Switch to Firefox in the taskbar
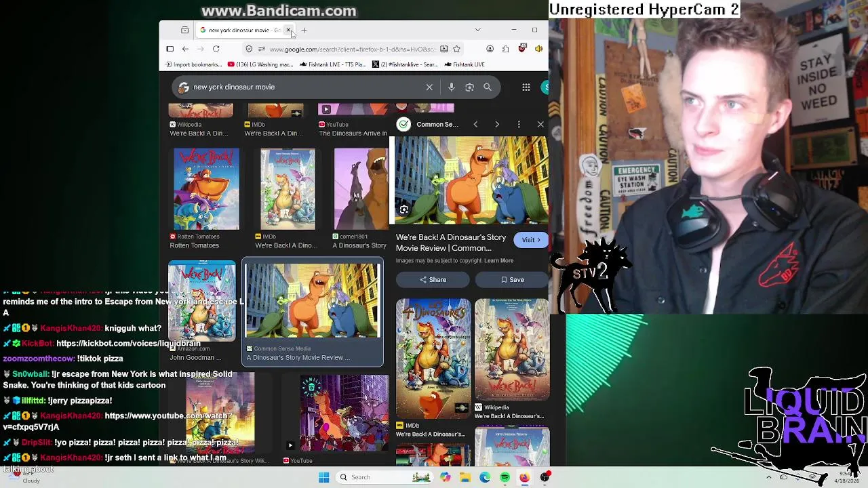The height and width of the screenshot is (488, 868). click(525, 477)
